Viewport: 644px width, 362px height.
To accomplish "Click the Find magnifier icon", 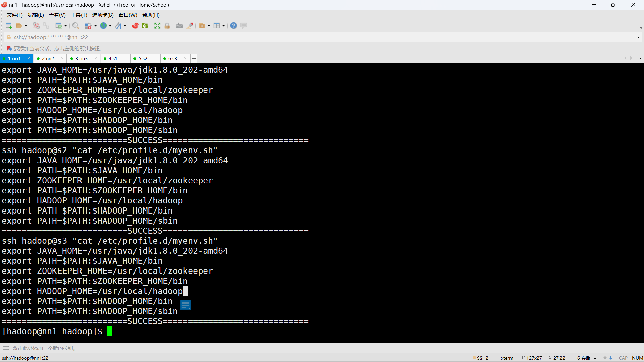I will tap(76, 26).
